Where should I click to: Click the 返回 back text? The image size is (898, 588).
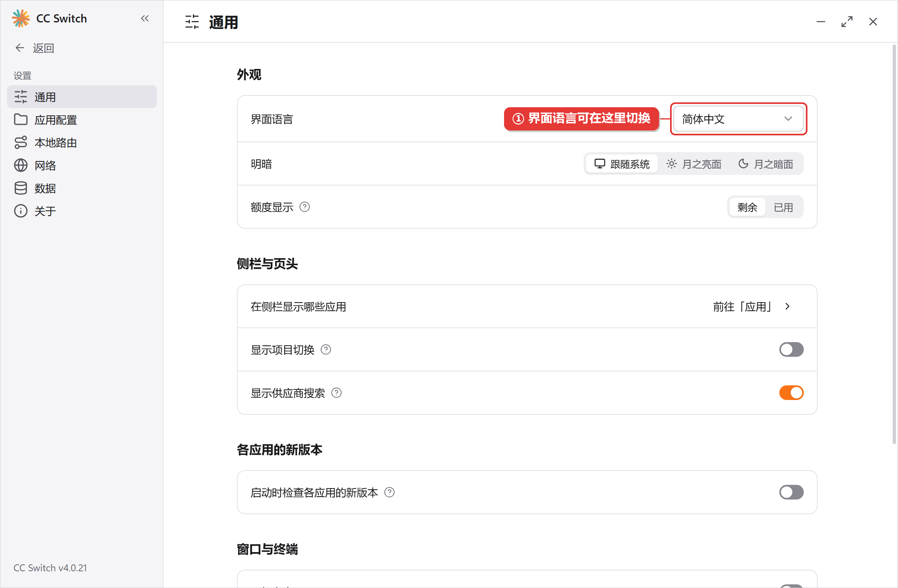44,48
